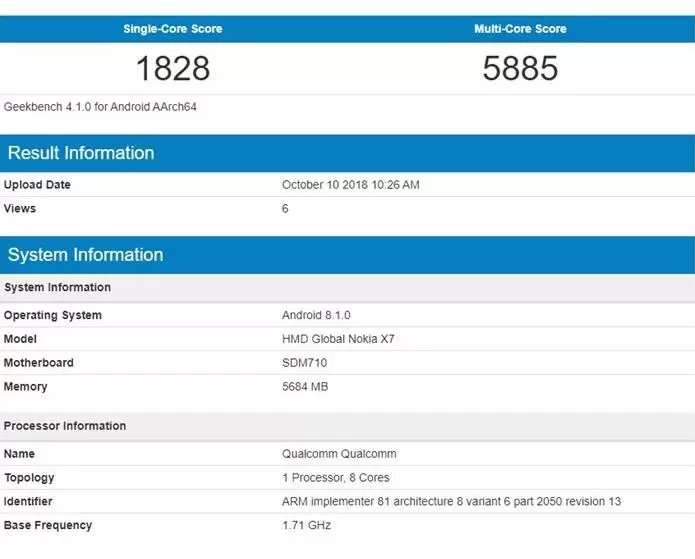Click the Processor Information subheader

pyautogui.click(x=65, y=426)
